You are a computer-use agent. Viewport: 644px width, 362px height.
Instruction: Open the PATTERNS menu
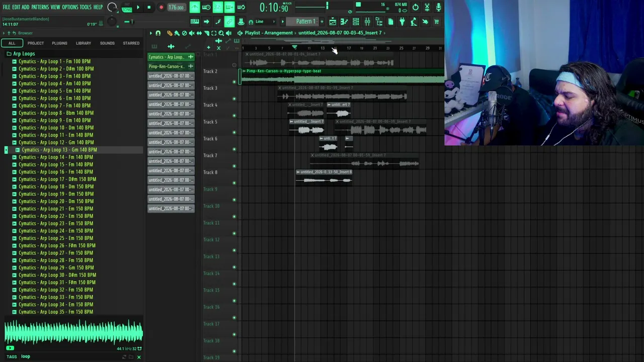click(x=40, y=7)
